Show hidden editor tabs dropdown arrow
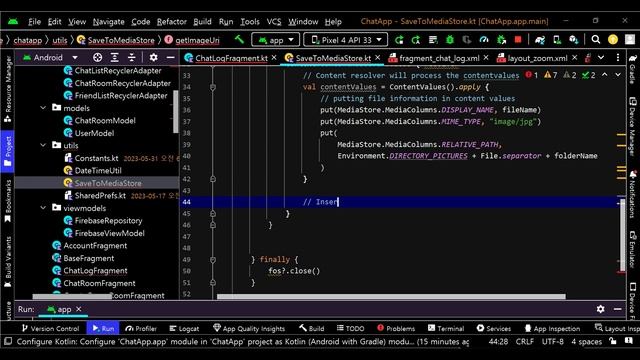Screen dimensions: 640x360 tap(601, 58)
